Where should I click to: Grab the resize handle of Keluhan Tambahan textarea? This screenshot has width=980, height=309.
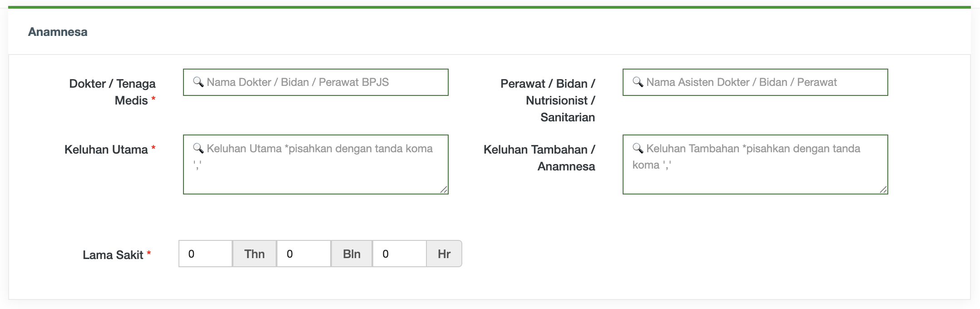[x=883, y=189]
